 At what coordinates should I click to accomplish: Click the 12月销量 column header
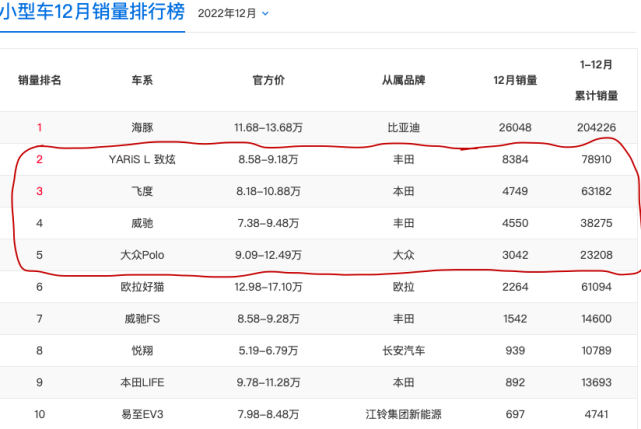(515, 80)
